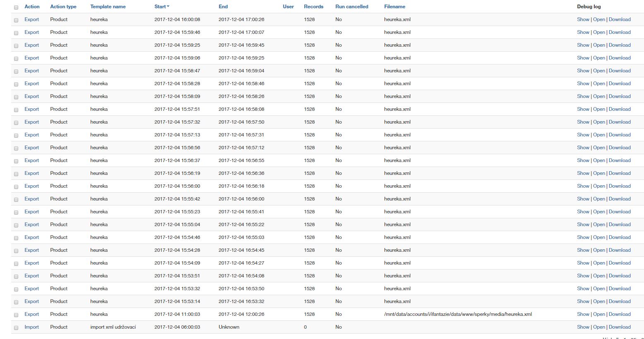Sort by Filename column header
Screen dimensions: 644x339
(394, 7)
